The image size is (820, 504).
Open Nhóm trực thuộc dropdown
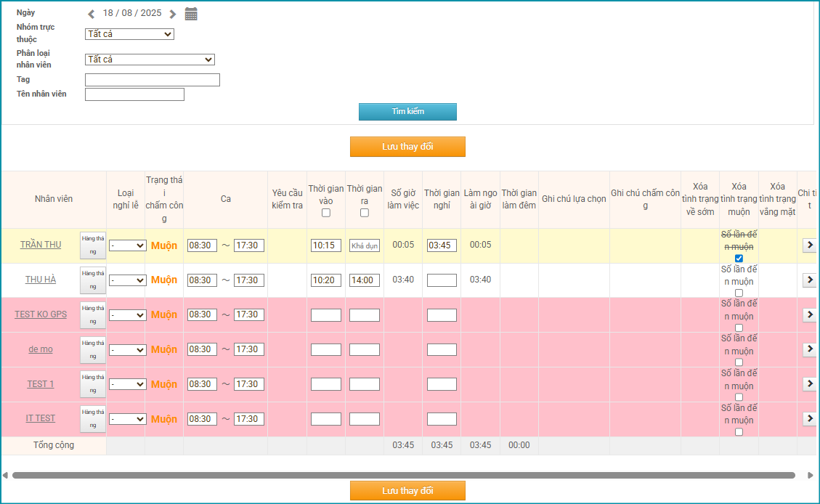130,34
